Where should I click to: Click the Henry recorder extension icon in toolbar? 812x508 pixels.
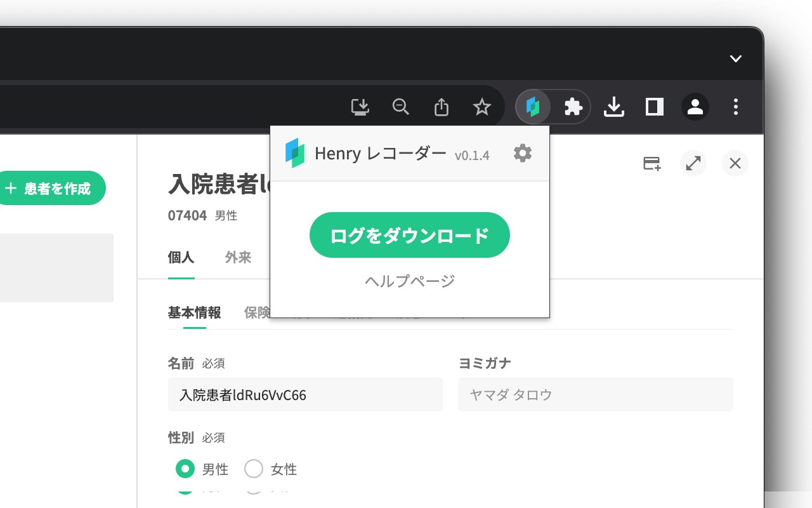pyautogui.click(x=533, y=107)
